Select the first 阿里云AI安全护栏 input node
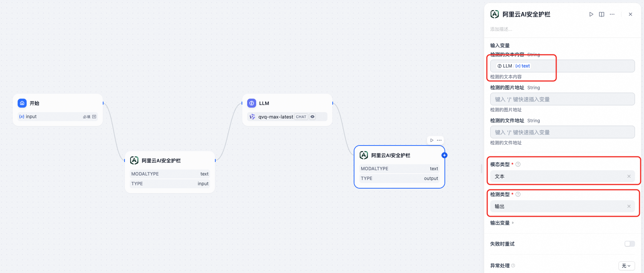Image resolution: width=644 pixels, height=273 pixels. click(x=170, y=172)
